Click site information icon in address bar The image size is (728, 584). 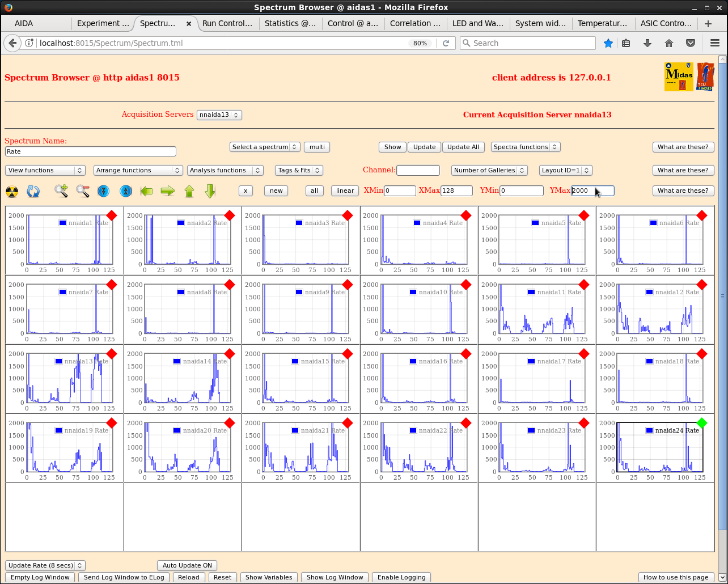point(29,43)
